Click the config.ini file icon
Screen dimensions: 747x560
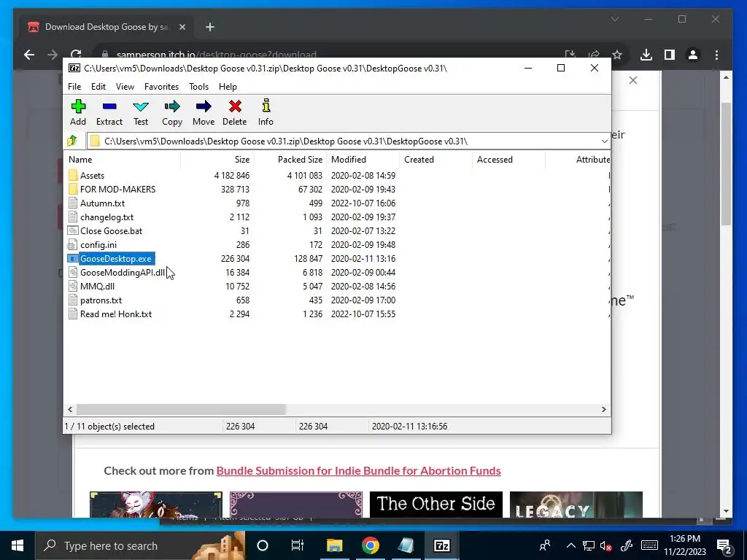pyautogui.click(x=73, y=245)
